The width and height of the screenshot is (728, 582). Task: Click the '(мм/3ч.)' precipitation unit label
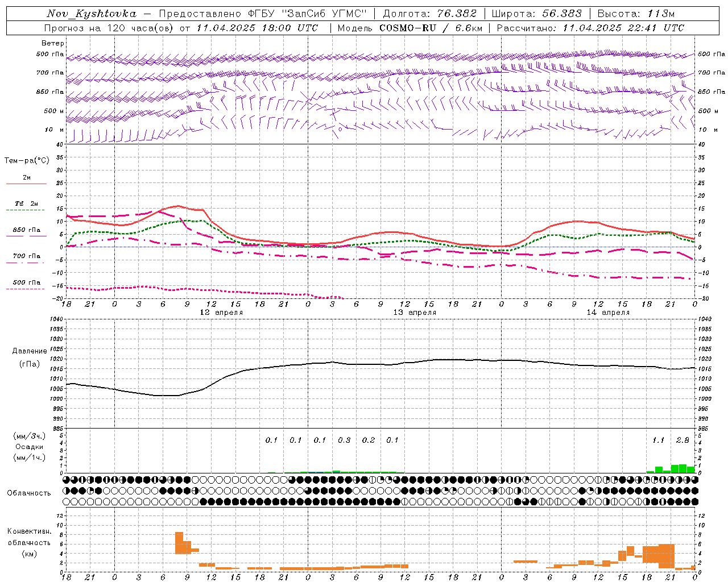pos(30,436)
